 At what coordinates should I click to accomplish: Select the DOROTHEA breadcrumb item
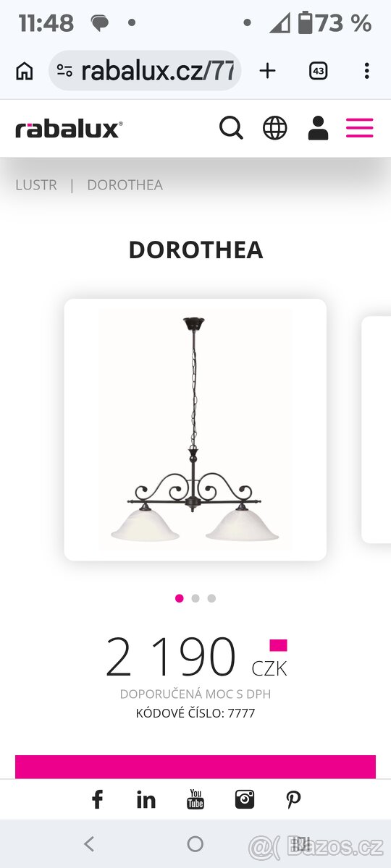pos(125,184)
